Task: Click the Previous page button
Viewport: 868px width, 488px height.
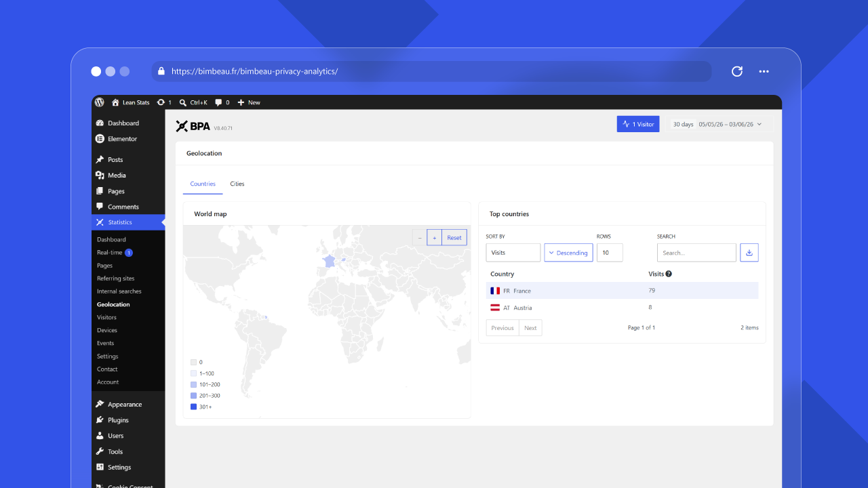Action: [x=502, y=328]
